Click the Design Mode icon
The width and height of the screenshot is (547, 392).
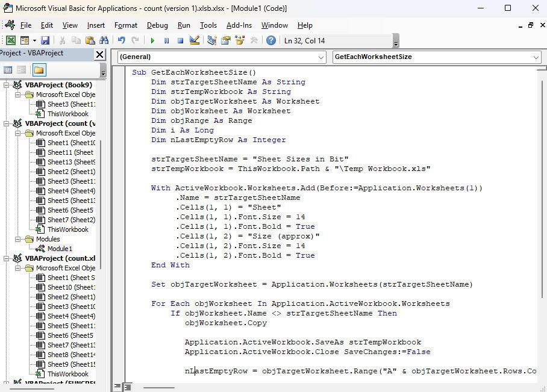195,40
